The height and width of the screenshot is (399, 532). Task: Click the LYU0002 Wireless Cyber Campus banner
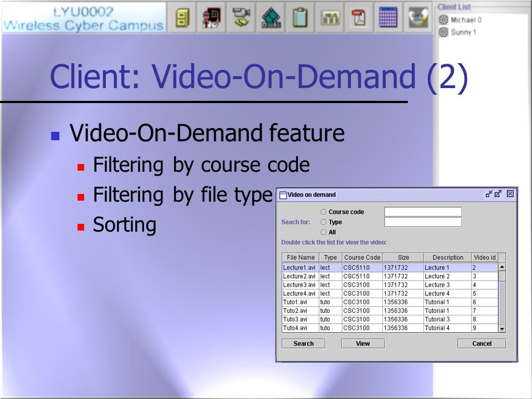(x=84, y=18)
